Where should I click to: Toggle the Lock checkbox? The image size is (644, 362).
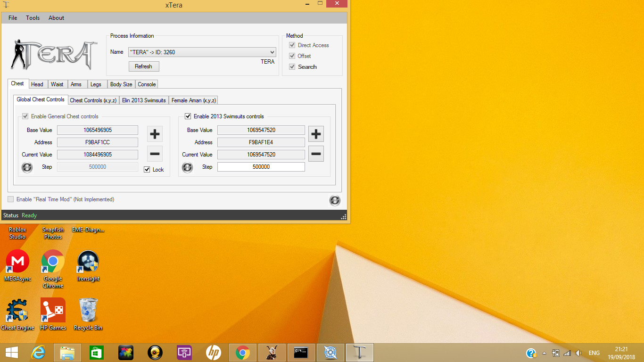(x=147, y=170)
